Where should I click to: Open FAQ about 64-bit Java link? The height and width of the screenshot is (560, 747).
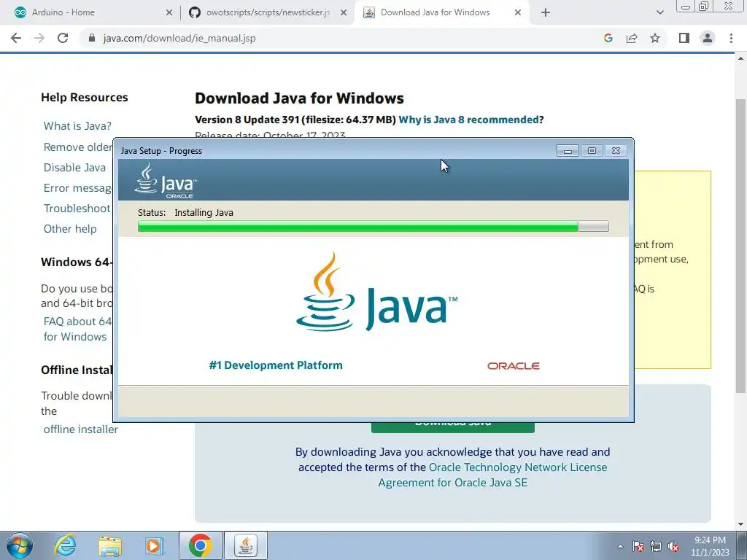(x=77, y=329)
